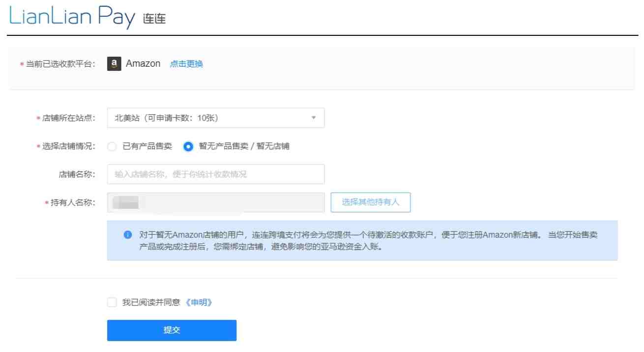
Task: Click 点击更换 to change platform
Action: click(x=186, y=64)
